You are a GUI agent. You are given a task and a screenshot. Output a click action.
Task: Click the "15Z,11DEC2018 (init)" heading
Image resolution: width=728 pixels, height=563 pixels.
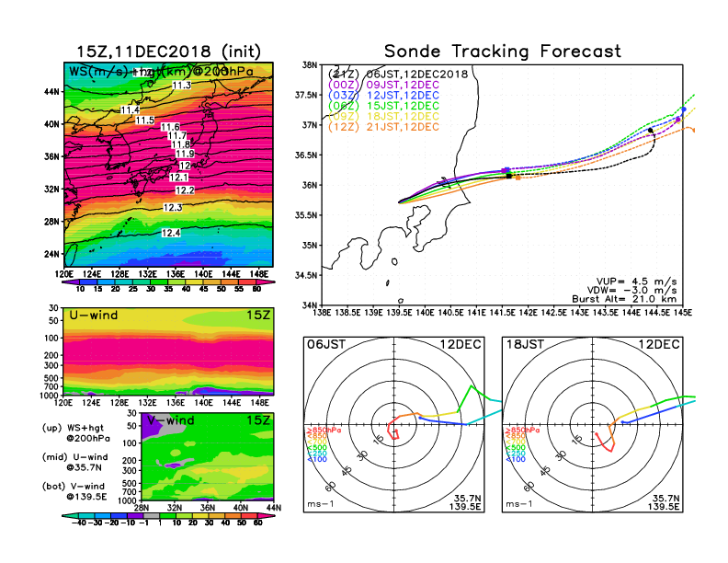[x=168, y=52]
